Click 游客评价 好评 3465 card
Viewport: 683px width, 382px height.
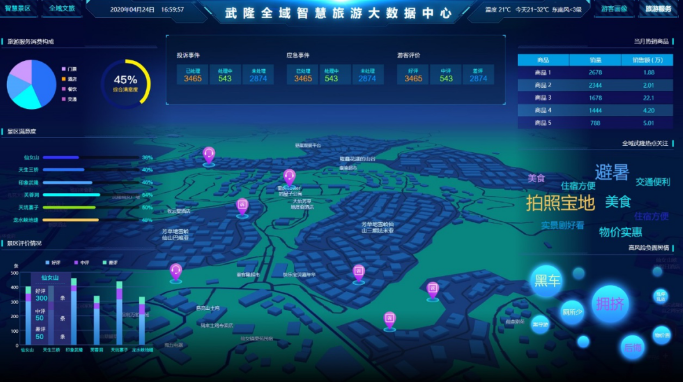pyautogui.click(x=413, y=74)
